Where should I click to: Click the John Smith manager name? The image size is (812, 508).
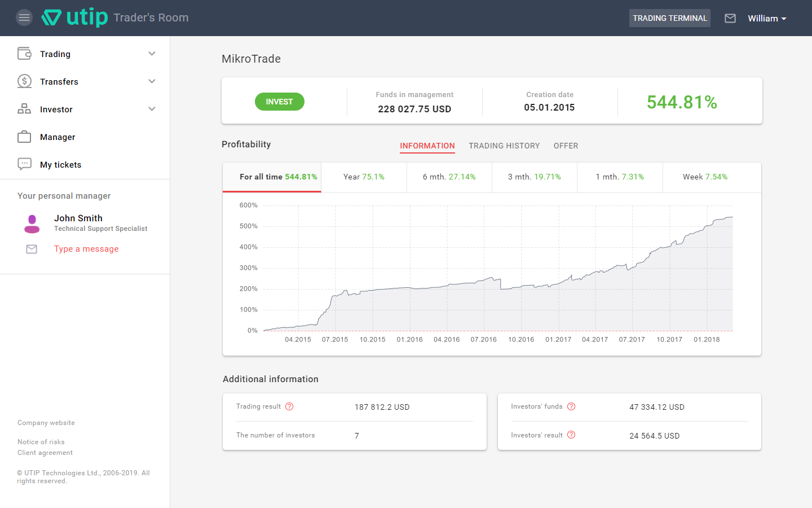point(78,218)
